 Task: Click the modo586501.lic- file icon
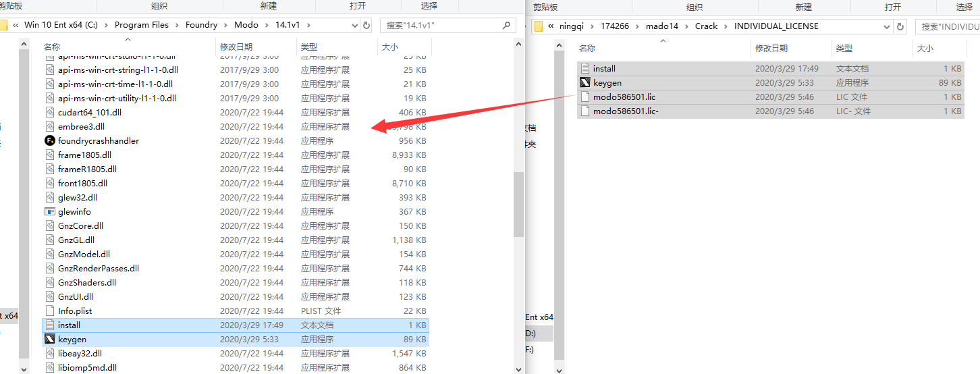(x=584, y=111)
